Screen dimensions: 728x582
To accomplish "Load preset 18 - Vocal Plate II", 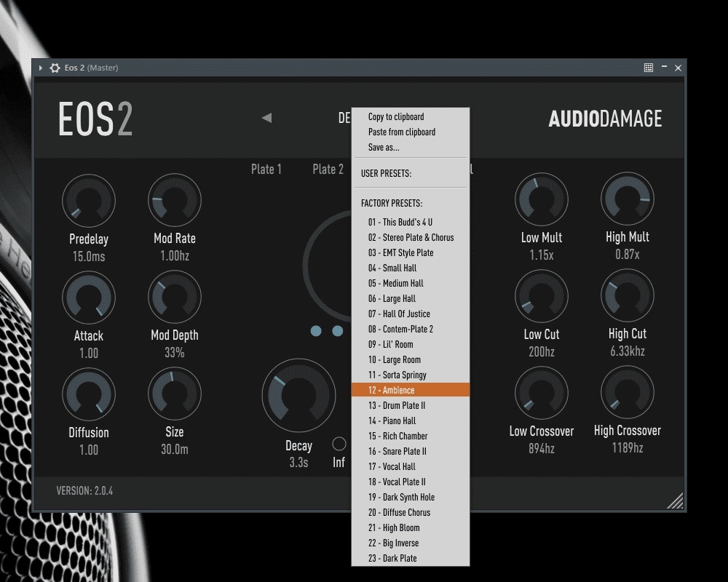I will point(411,482).
